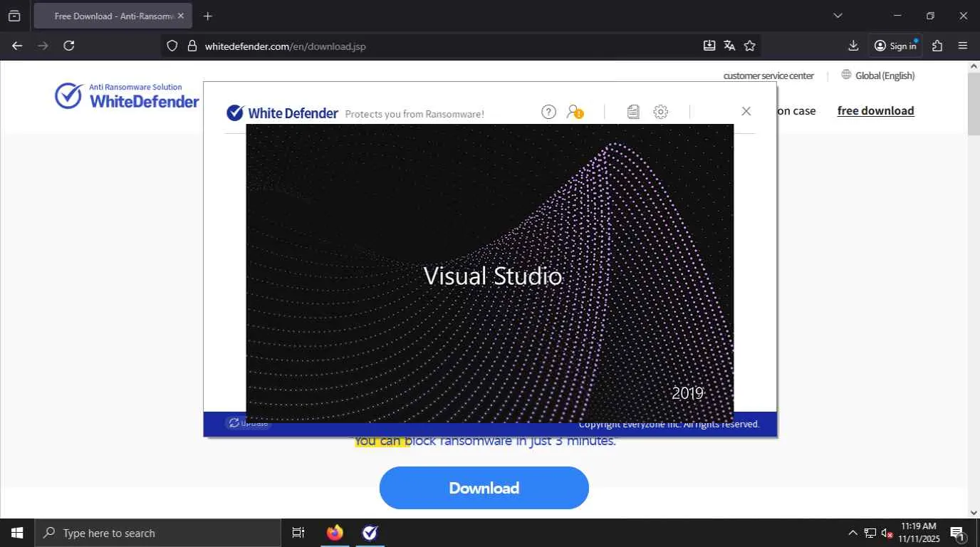Open the White Defender log document icon
Screen dimensions: 980x547
coord(633,112)
